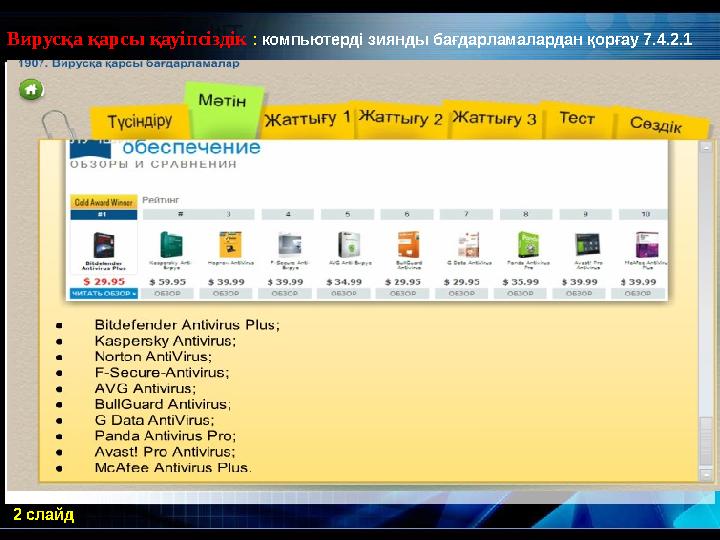This screenshot has width=720, height=540.
Task: Click 'Bitdefender Antivirus Plus;' list item
Action: (187, 325)
